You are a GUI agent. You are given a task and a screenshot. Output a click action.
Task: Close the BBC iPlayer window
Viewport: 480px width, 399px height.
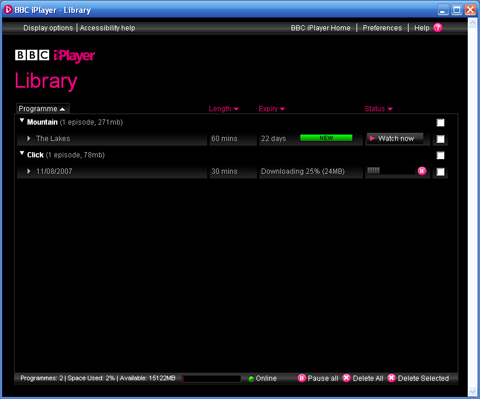tap(470, 10)
